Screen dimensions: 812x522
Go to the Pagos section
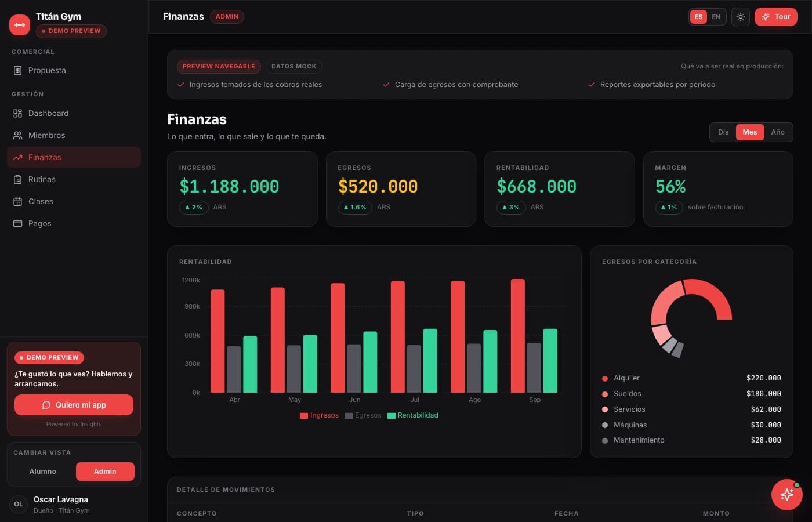pos(74,223)
